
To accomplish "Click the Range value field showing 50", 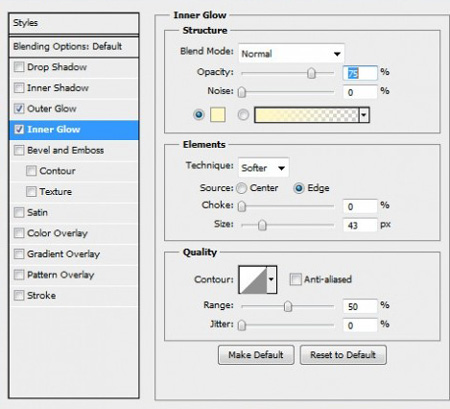I will 360,306.
